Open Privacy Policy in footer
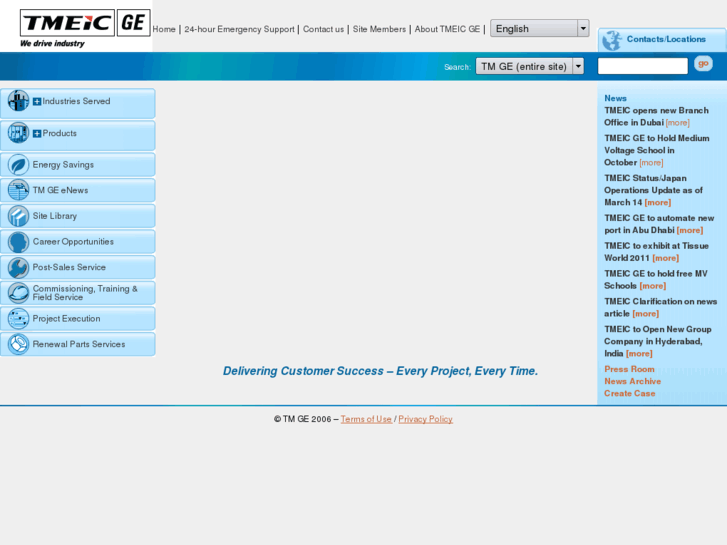The image size is (727, 545). click(425, 419)
